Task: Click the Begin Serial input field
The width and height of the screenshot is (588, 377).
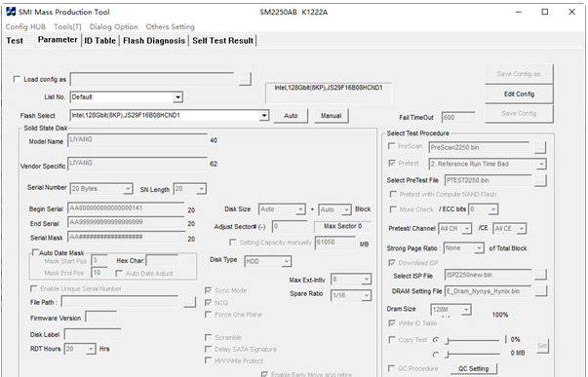Action: point(126,208)
